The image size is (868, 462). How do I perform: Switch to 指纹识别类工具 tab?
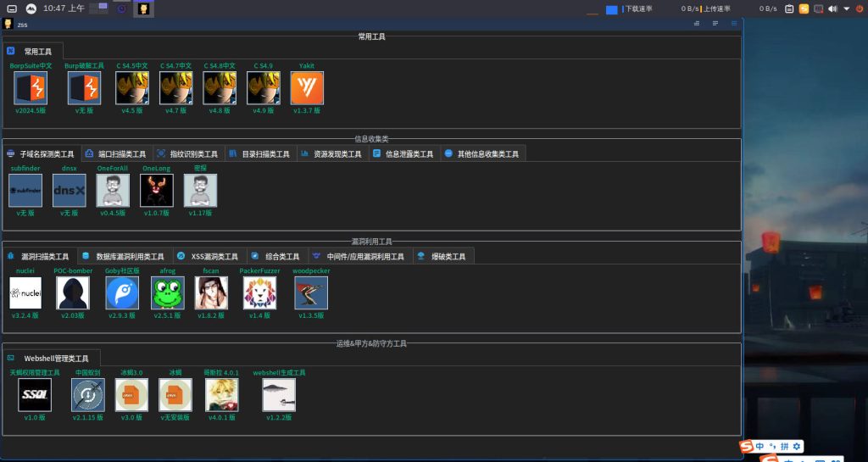[x=189, y=153]
